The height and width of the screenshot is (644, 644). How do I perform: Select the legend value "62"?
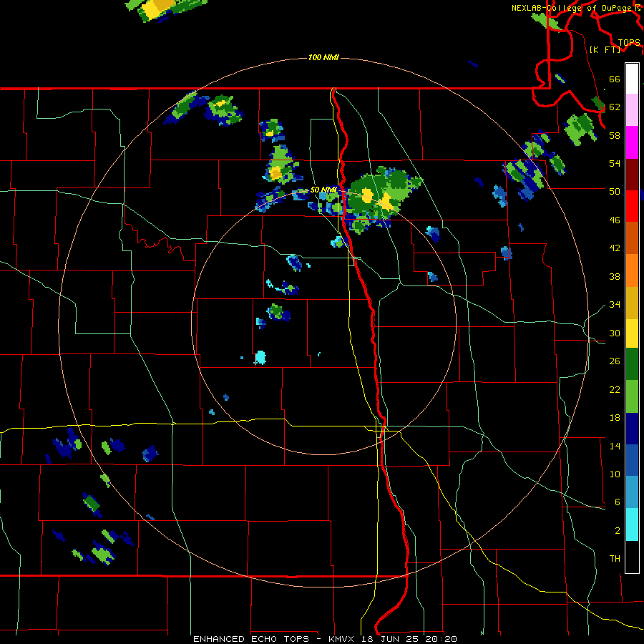point(615,107)
